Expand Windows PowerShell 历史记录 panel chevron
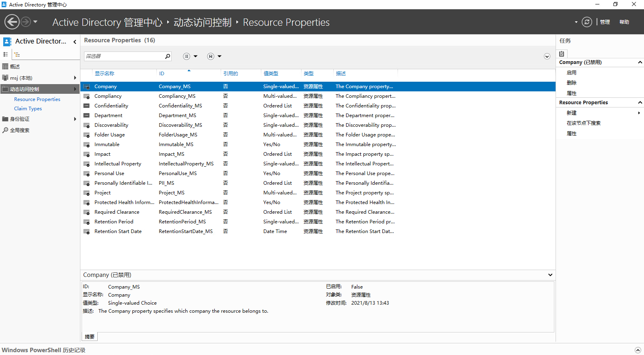The height and width of the screenshot is (355, 644). tap(638, 350)
